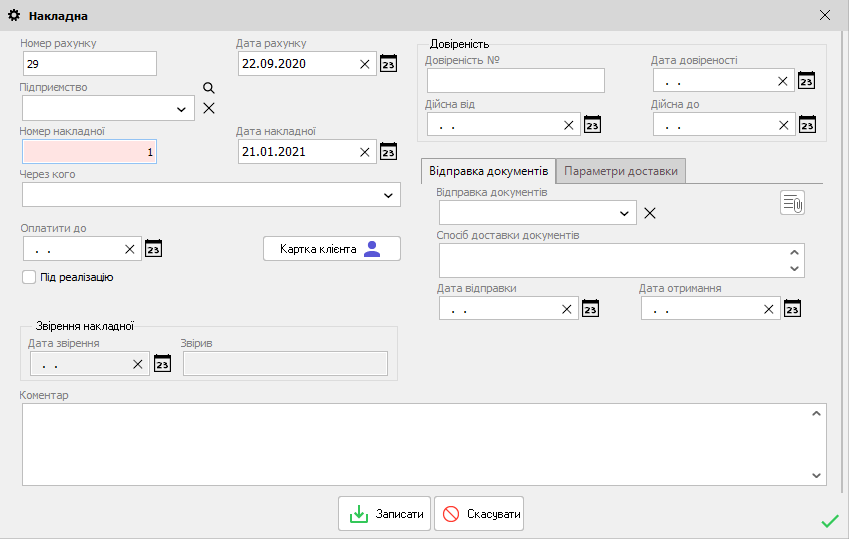Click search magnifier icon near Підприємство

coord(209,88)
